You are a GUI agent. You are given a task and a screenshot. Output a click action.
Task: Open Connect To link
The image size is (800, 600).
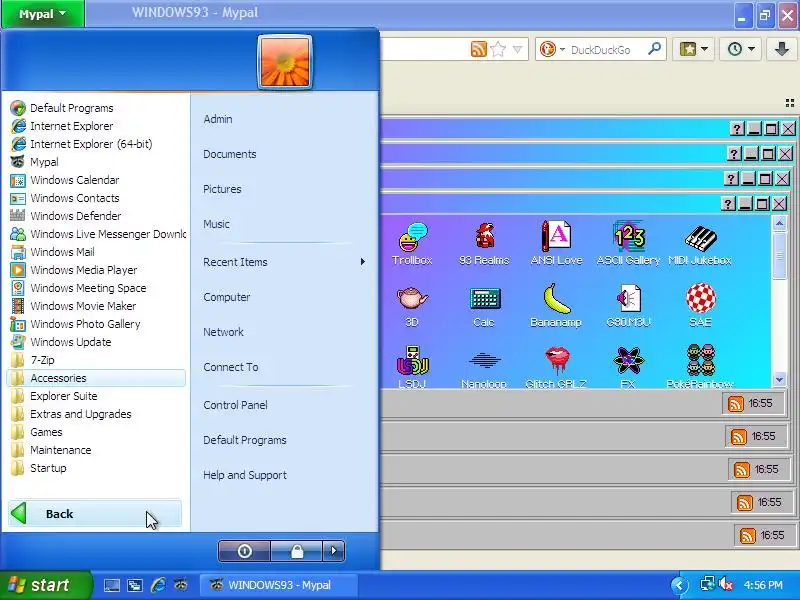231,367
